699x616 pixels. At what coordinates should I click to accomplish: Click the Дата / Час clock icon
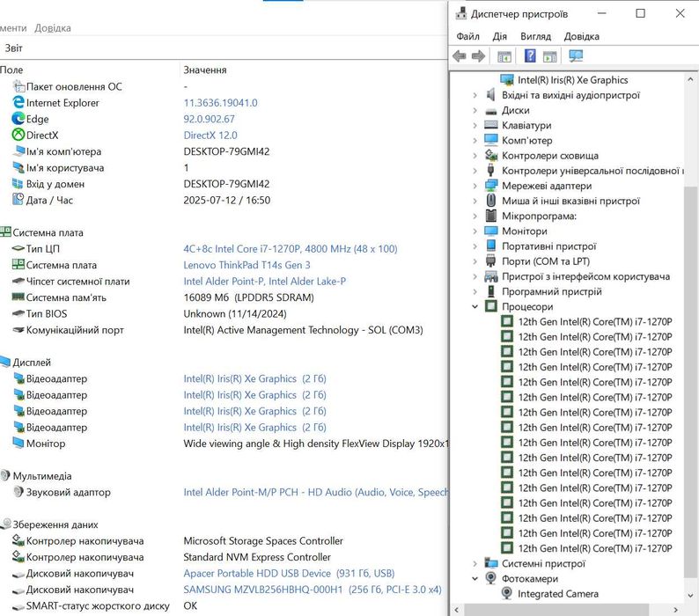click(18, 199)
